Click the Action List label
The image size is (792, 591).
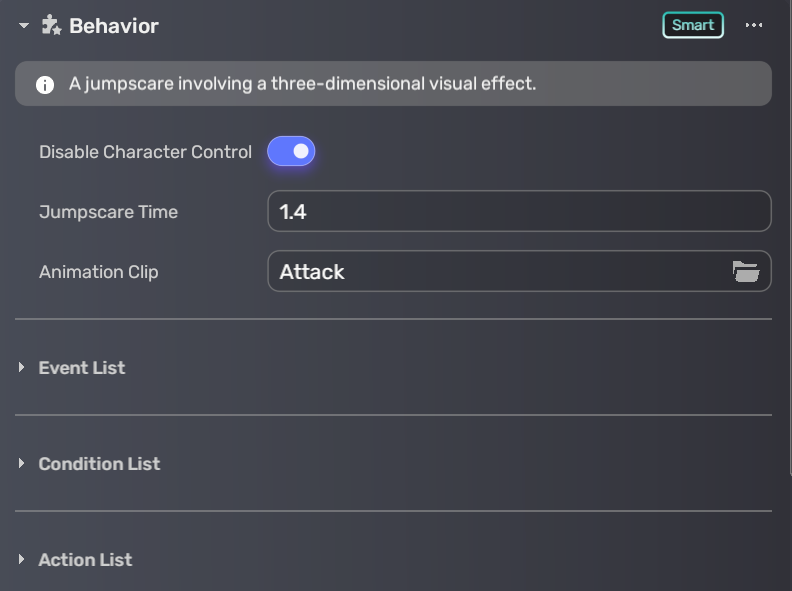(85, 560)
